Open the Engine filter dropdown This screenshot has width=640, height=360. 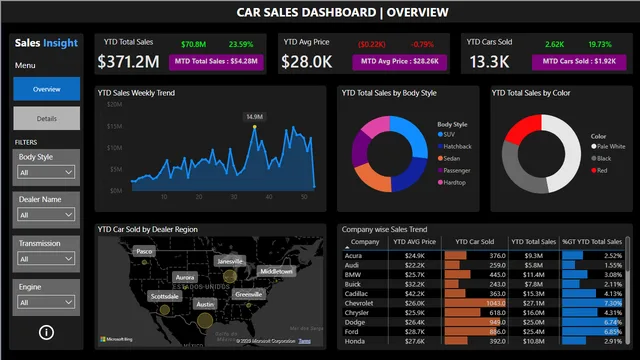pos(46,302)
